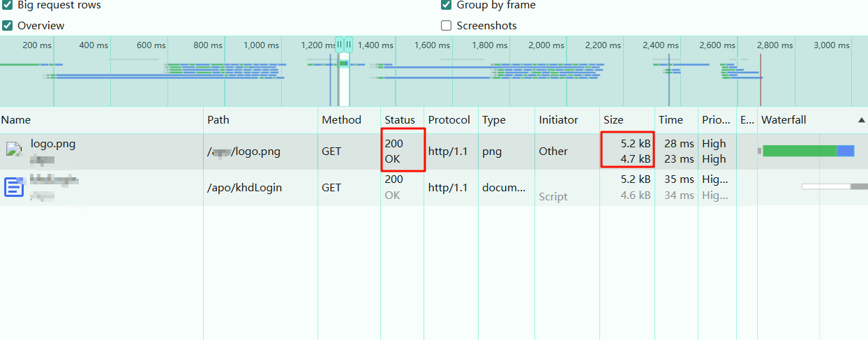868x340 pixels.
Task: Disable the Overview checkbox
Action: 8,26
